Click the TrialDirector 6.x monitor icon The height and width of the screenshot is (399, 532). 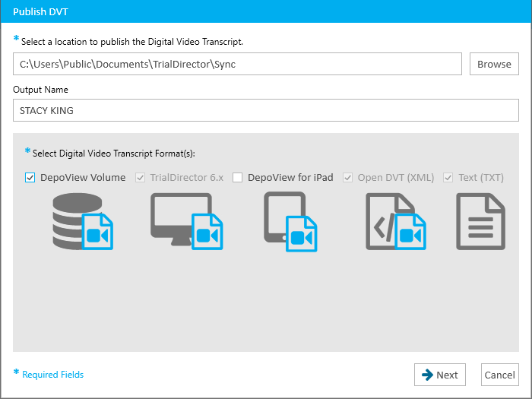(187, 222)
